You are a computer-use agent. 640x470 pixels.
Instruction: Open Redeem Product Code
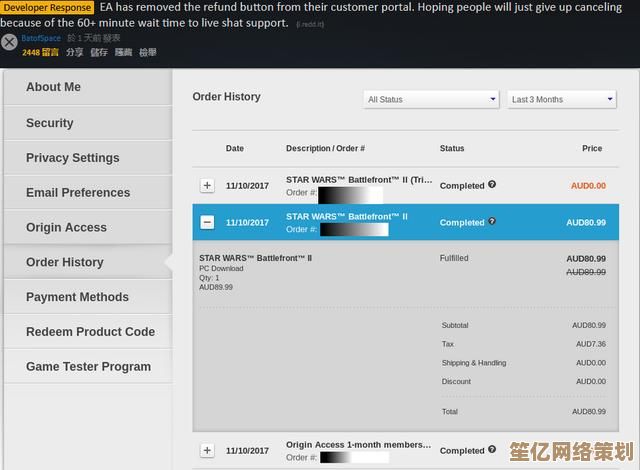pos(90,331)
